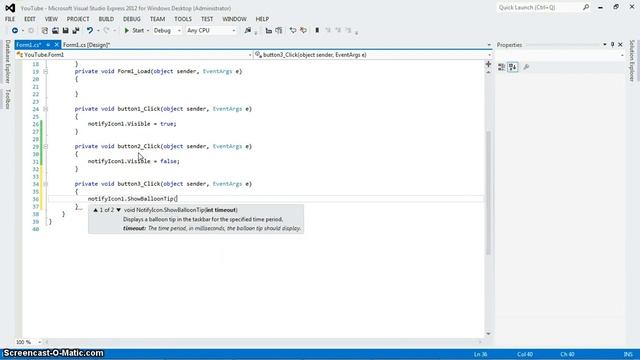Open the WINDOW menu
This screenshot has height=360, width=640.
[x=234, y=19]
